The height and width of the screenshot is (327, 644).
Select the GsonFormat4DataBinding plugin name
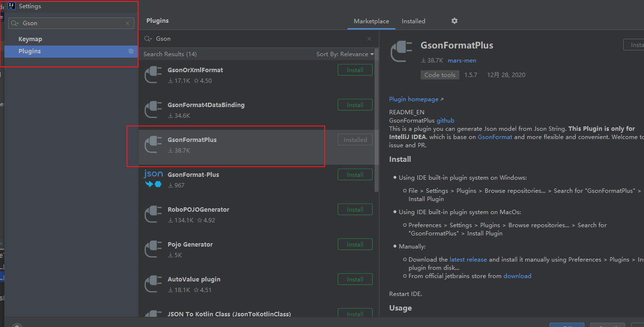pos(206,105)
